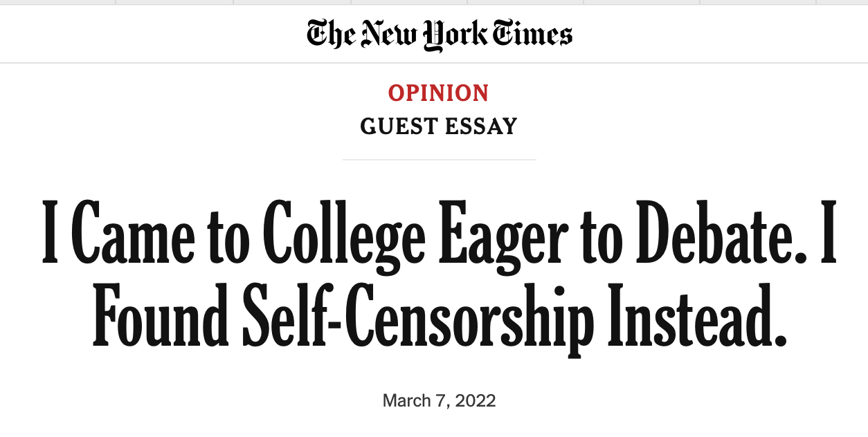The height and width of the screenshot is (437, 868).
Task: Select the seventh tab in the top strip
Action: (759, 2)
